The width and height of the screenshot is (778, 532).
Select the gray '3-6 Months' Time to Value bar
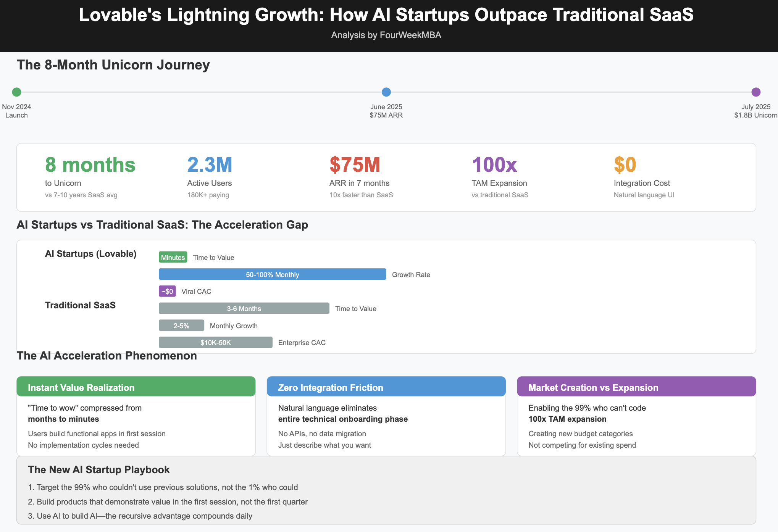pos(244,308)
